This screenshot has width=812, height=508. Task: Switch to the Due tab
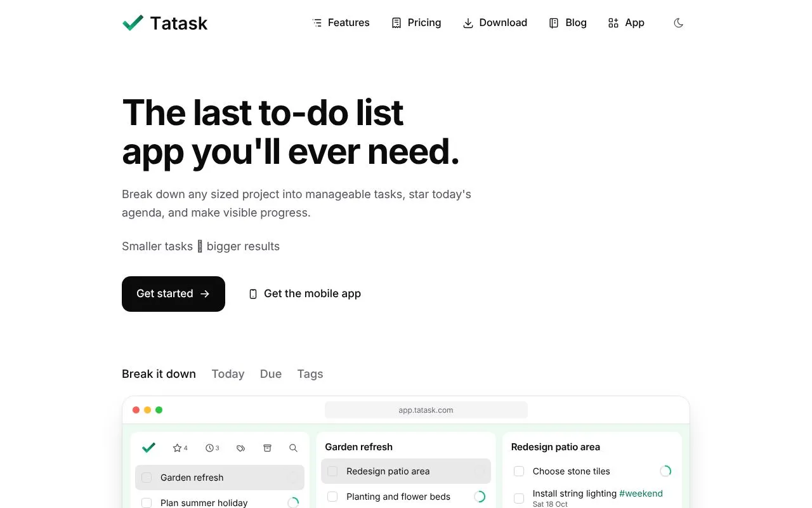(x=271, y=374)
